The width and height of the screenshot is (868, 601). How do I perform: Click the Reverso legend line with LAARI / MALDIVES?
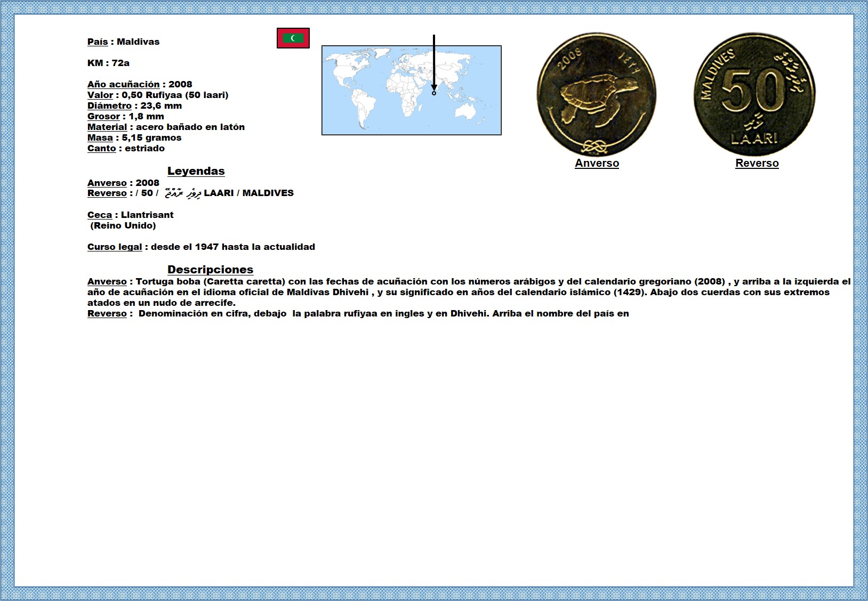point(190,193)
